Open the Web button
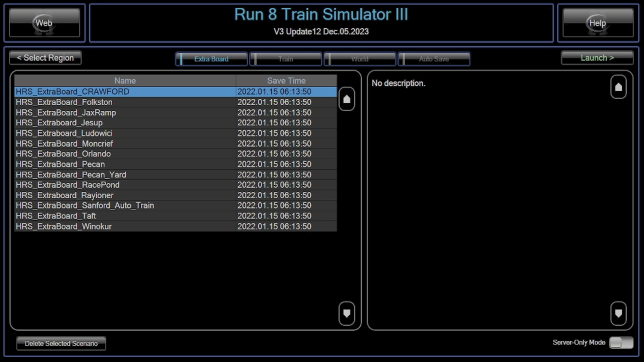Viewport: 644px width, 362px height. (x=44, y=23)
